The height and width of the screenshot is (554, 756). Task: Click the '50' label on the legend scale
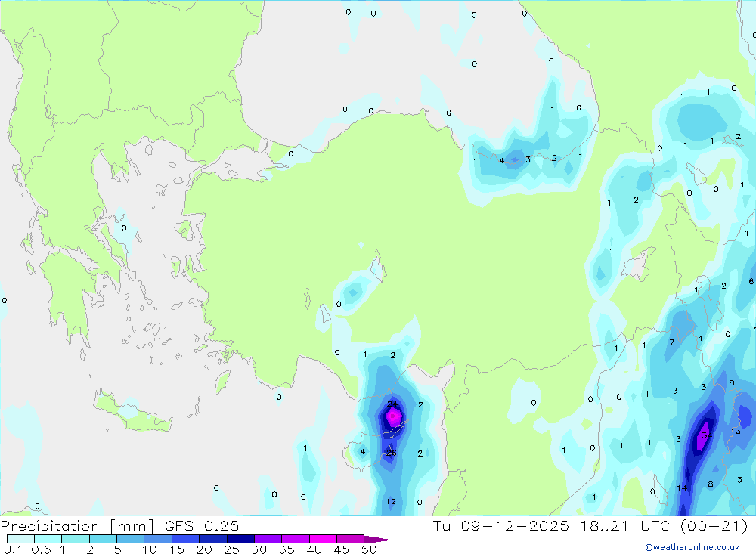coord(370,549)
